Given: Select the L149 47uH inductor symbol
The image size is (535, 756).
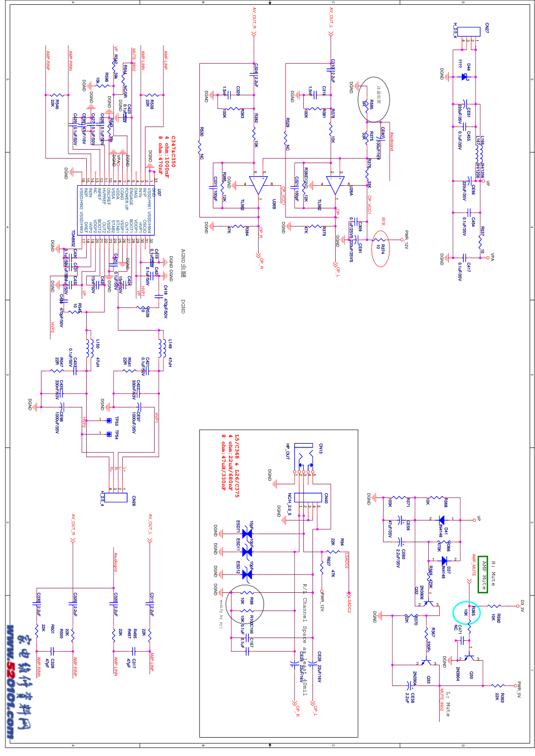Looking at the screenshot, I should [x=162, y=348].
